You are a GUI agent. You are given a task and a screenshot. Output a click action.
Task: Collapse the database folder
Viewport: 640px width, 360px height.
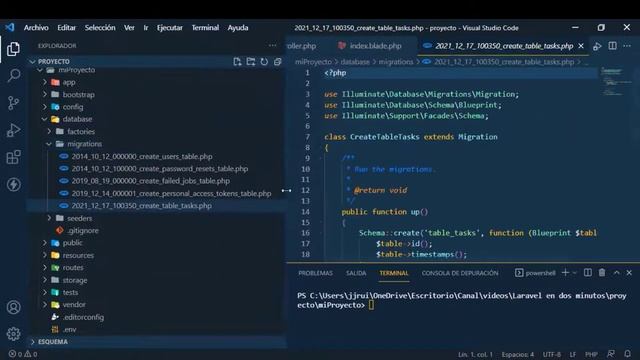click(77, 119)
